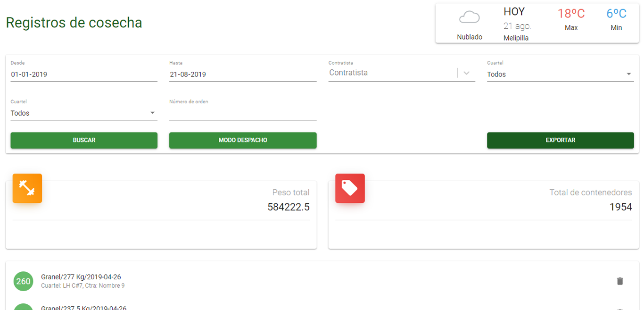
Task: Focus the Hasta date field
Action: click(242, 74)
